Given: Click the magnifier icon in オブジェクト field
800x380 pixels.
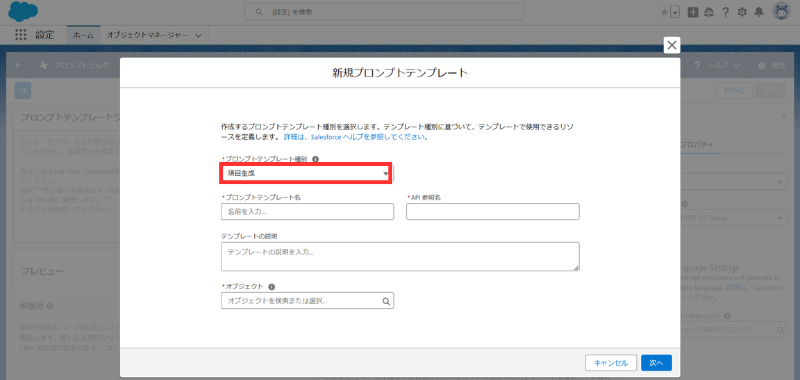Looking at the screenshot, I should [x=386, y=301].
